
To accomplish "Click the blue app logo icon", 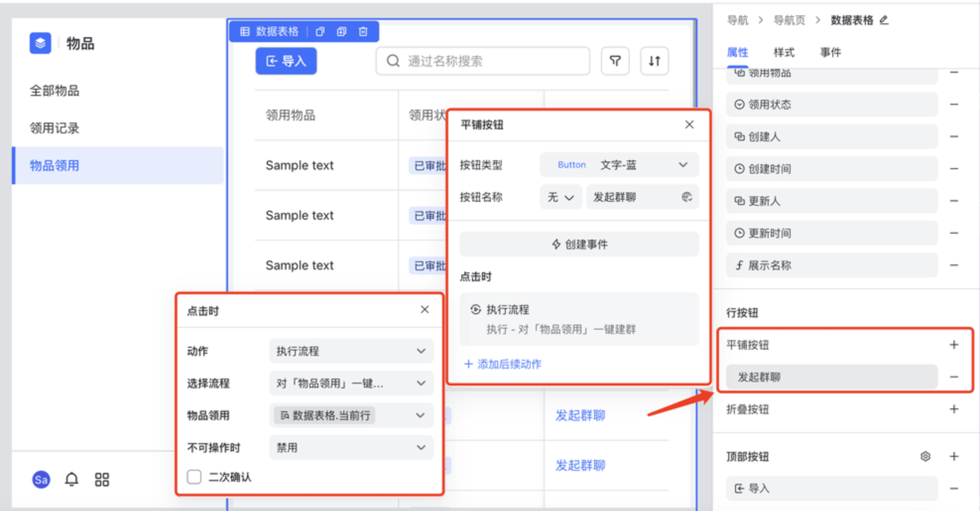I will pos(40,43).
